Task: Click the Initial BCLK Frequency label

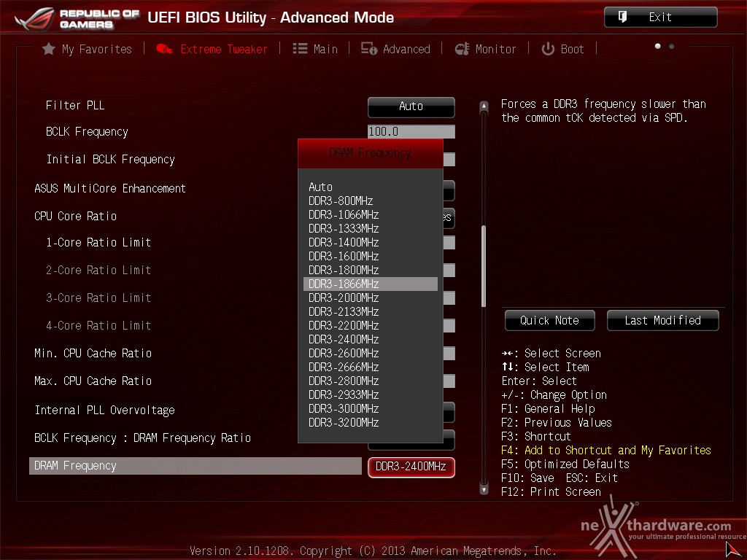Action: click(111, 159)
